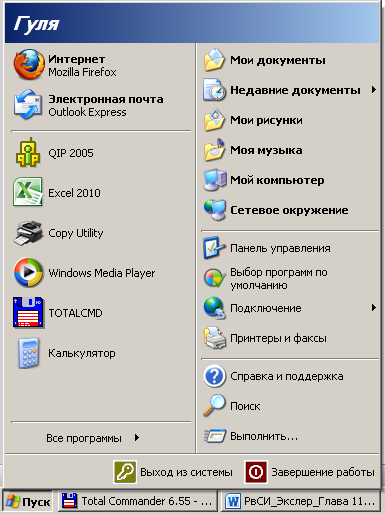The width and height of the screenshot is (385, 514).
Task: Choose Справка и поддержка label
Action: (x=287, y=376)
